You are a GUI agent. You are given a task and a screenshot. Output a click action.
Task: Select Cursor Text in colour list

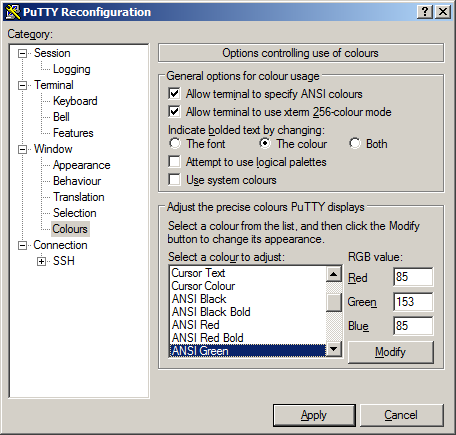tap(248, 273)
